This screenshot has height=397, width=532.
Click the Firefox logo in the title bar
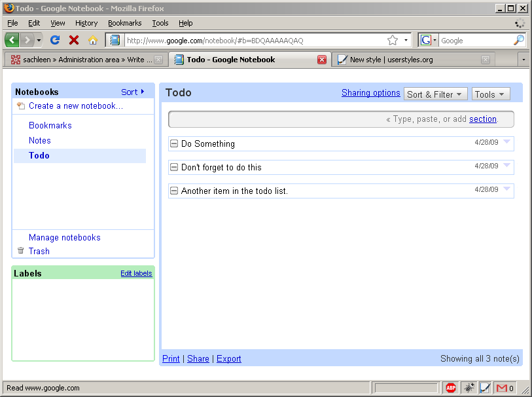point(9,8)
